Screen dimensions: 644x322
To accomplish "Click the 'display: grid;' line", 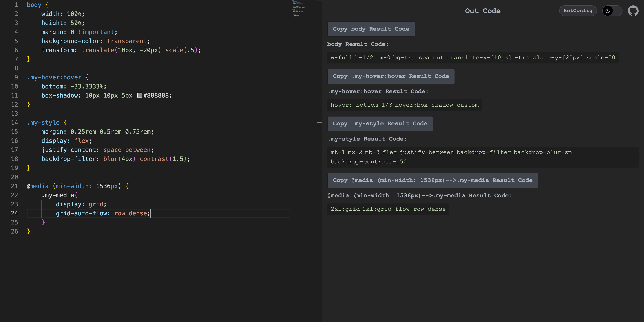I will pyautogui.click(x=81, y=204).
